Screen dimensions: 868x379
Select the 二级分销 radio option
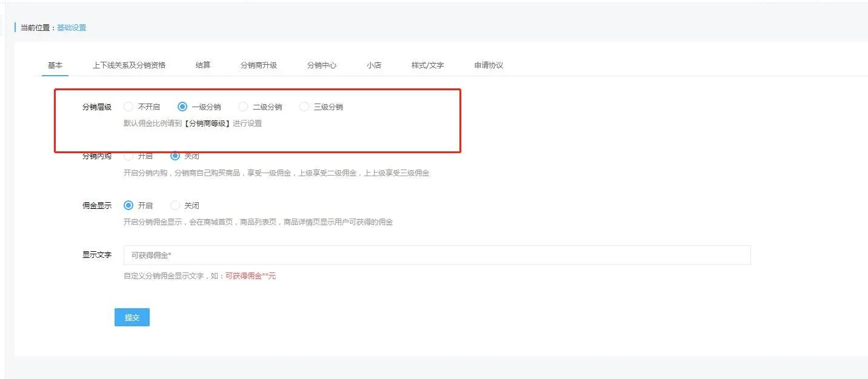click(x=243, y=107)
